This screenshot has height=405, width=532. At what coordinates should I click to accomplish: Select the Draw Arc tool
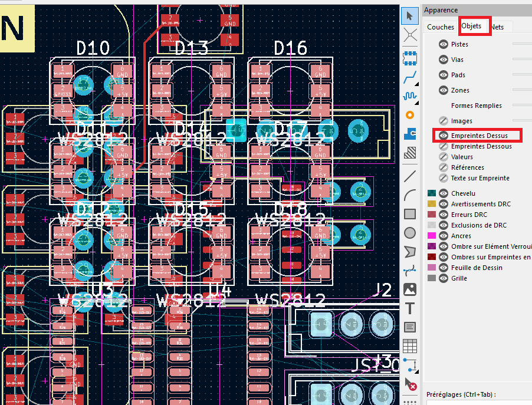410,195
